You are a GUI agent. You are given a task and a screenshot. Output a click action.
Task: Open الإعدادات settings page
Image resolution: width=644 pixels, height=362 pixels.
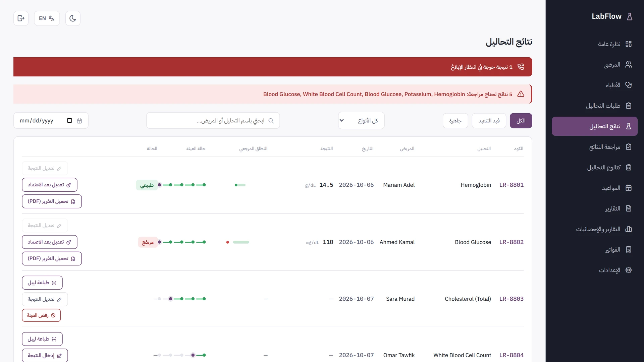click(595, 270)
